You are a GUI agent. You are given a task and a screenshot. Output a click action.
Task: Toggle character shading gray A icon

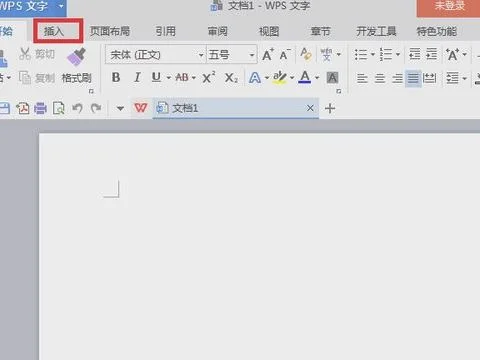(x=332, y=78)
